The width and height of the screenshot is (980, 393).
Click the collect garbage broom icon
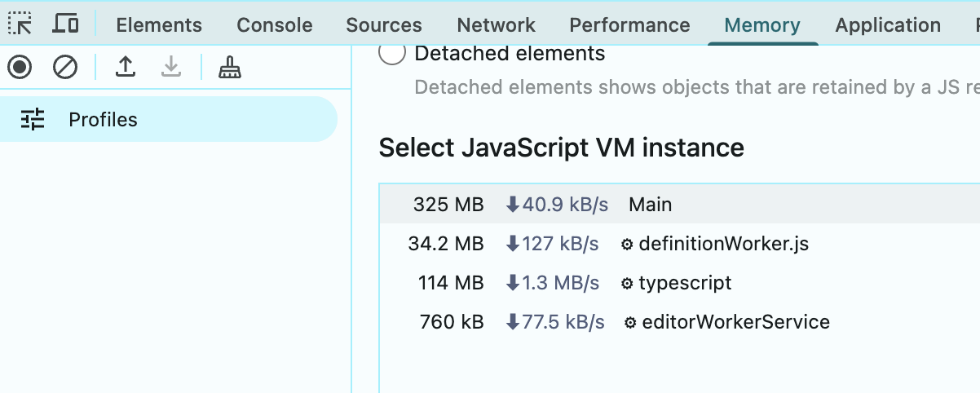[230, 68]
